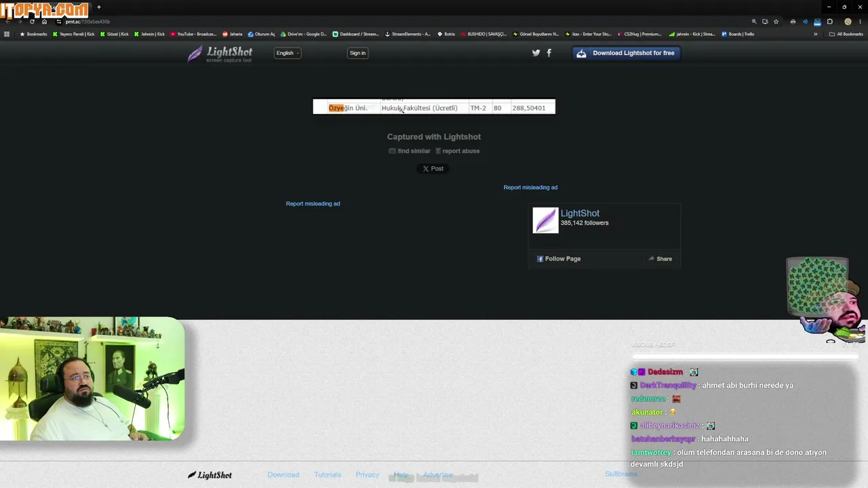Viewport: 868px width, 488px height.
Task: Click the footer LightShot logo
Action: coord(210,475)
